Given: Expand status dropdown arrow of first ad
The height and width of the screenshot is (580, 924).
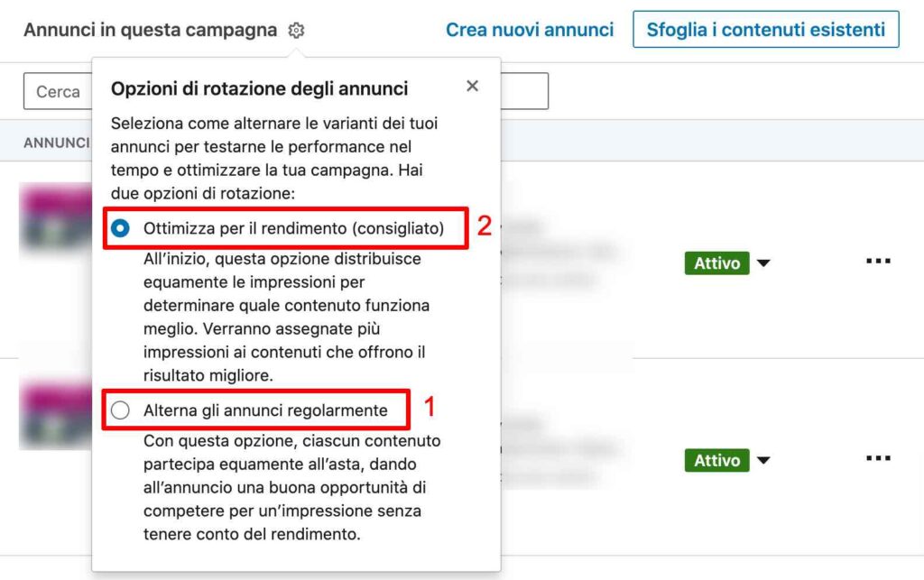Looking at the screenshot, I should [x=763, y=263].
